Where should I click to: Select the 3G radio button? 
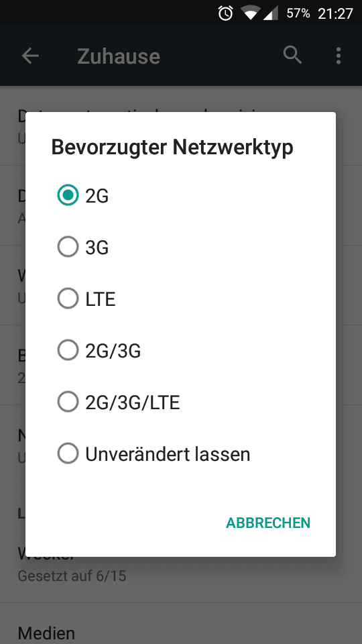pyautogui.click(x=68, y=247)
